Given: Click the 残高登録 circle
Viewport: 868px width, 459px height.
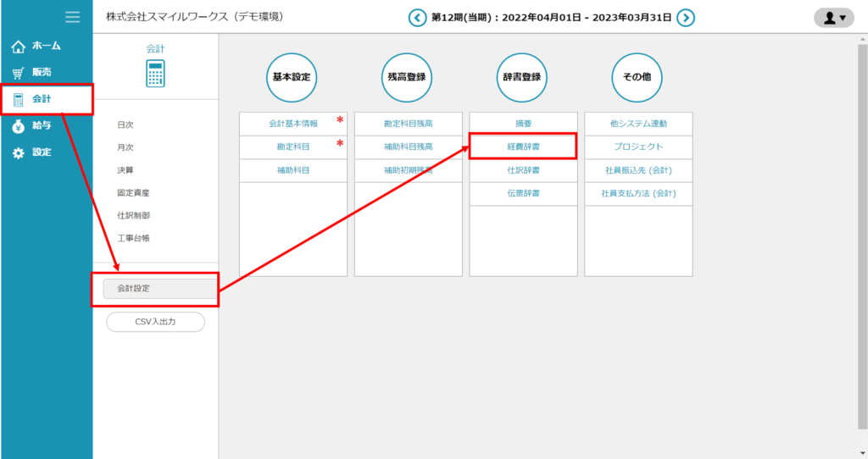Looking at the screenshot, I should point(407,77).
